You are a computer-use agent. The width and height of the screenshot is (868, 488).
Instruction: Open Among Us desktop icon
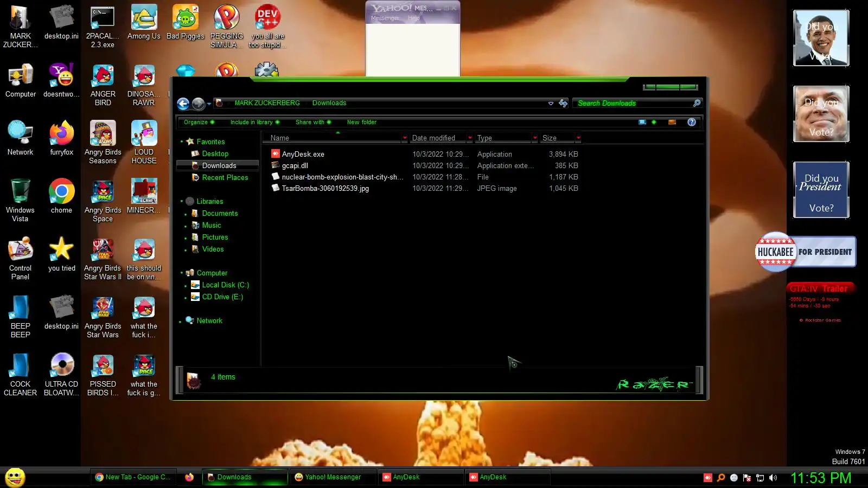click(144, 23)
